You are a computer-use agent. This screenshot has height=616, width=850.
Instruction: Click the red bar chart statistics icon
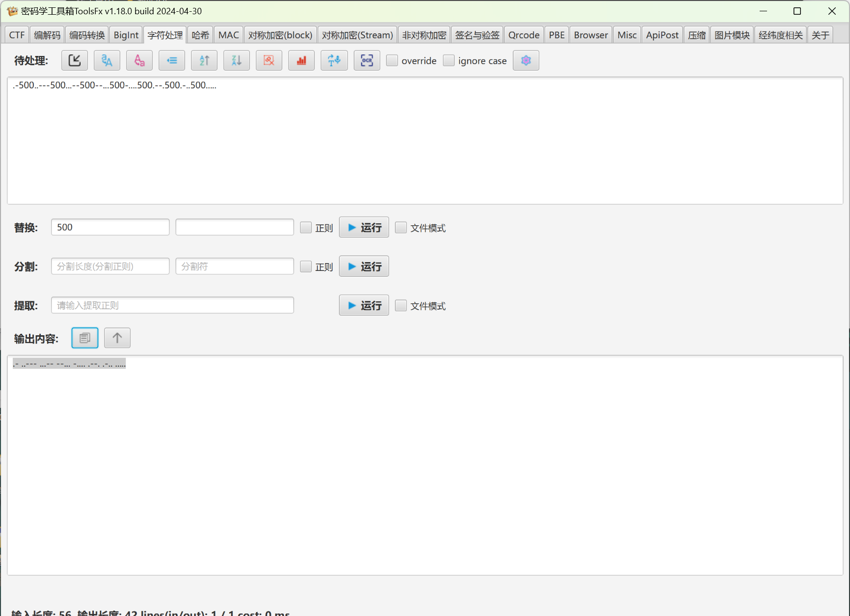[302, 60]
